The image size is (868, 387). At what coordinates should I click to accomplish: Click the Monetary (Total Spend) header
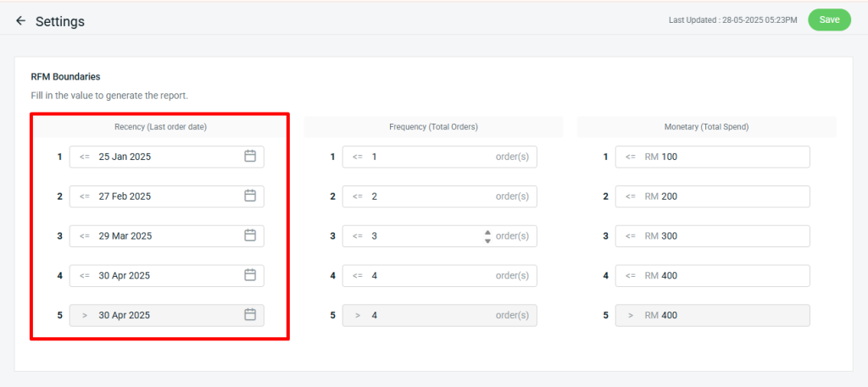click(706, 127)
